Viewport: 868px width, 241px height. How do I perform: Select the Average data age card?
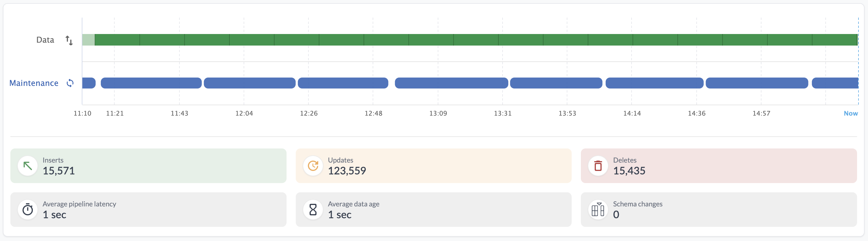point(433,210)
